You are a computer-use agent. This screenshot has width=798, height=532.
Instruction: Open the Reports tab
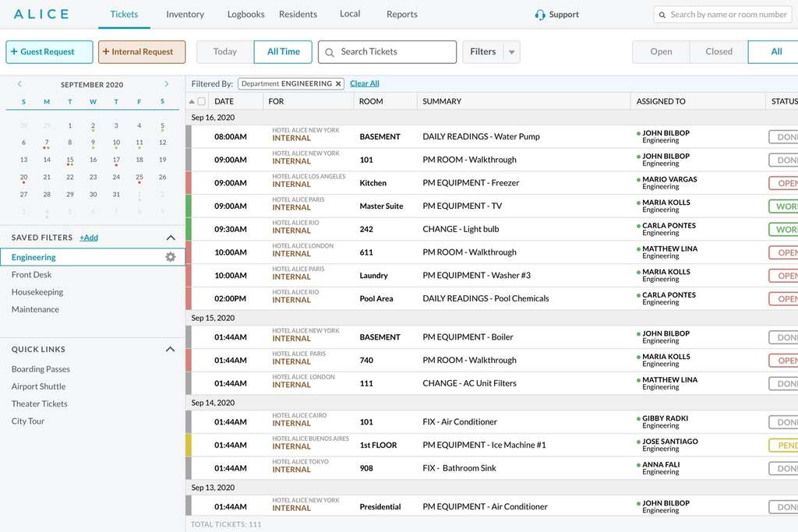401,14
